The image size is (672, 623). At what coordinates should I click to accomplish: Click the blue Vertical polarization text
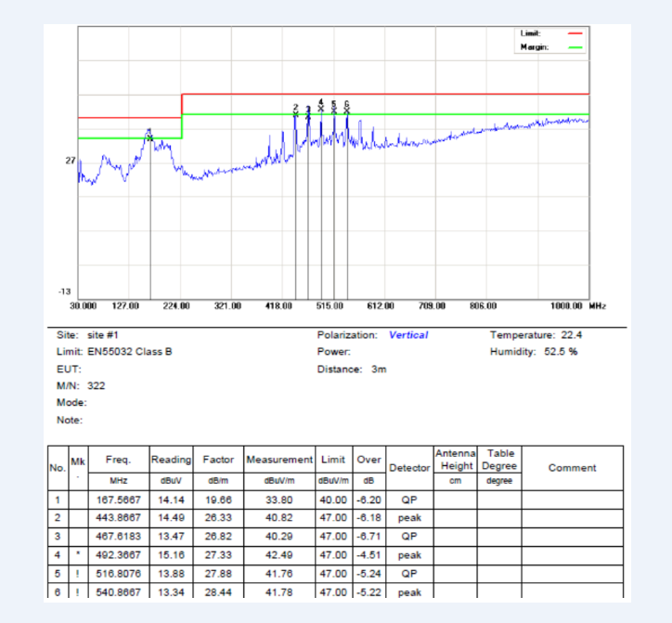pyautogui.click(x=408, y=335)
